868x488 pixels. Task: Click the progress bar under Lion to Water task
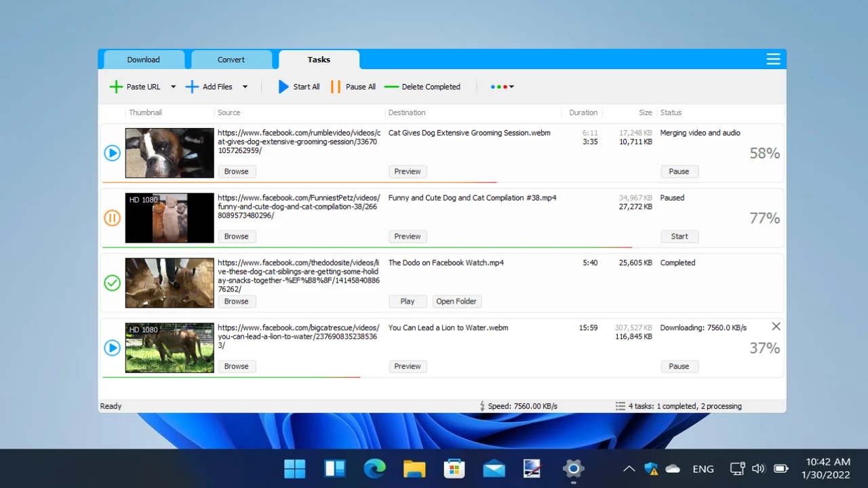(x=231, y=377)
